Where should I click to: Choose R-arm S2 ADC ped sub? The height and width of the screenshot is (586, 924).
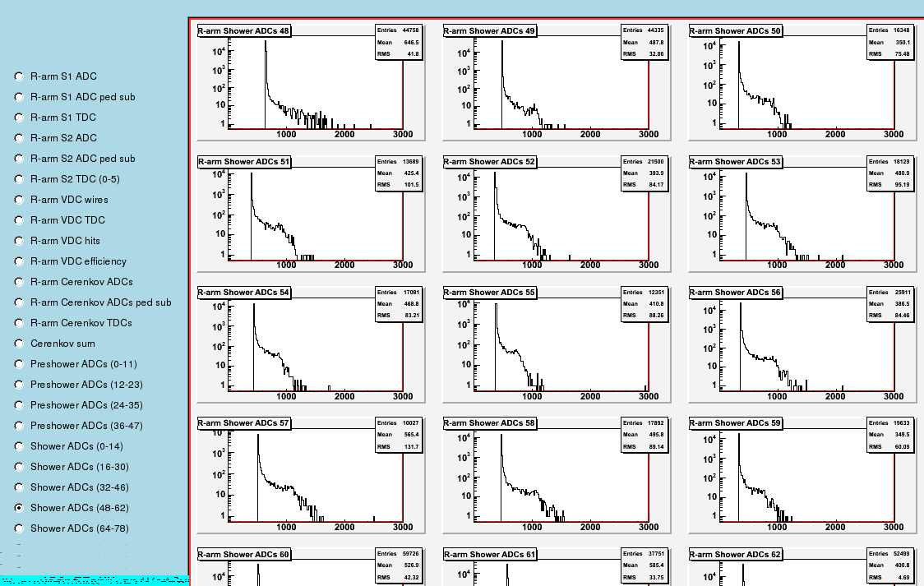19,159
